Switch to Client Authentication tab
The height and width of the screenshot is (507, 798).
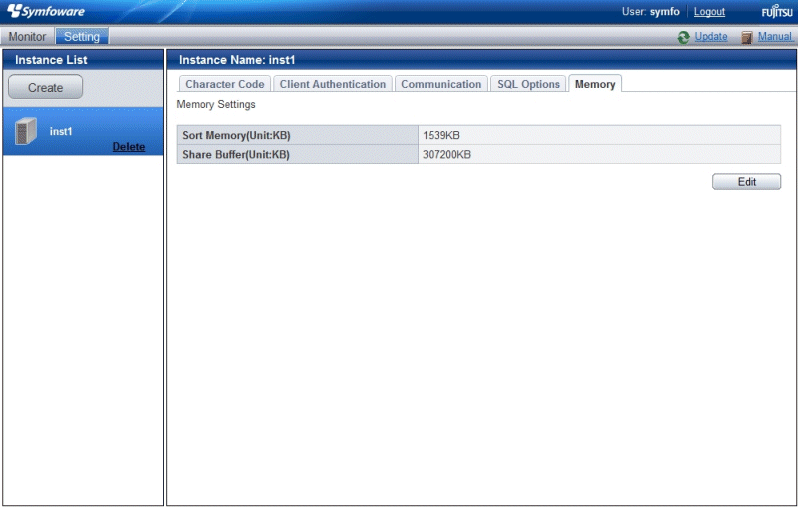coord(333,84)
